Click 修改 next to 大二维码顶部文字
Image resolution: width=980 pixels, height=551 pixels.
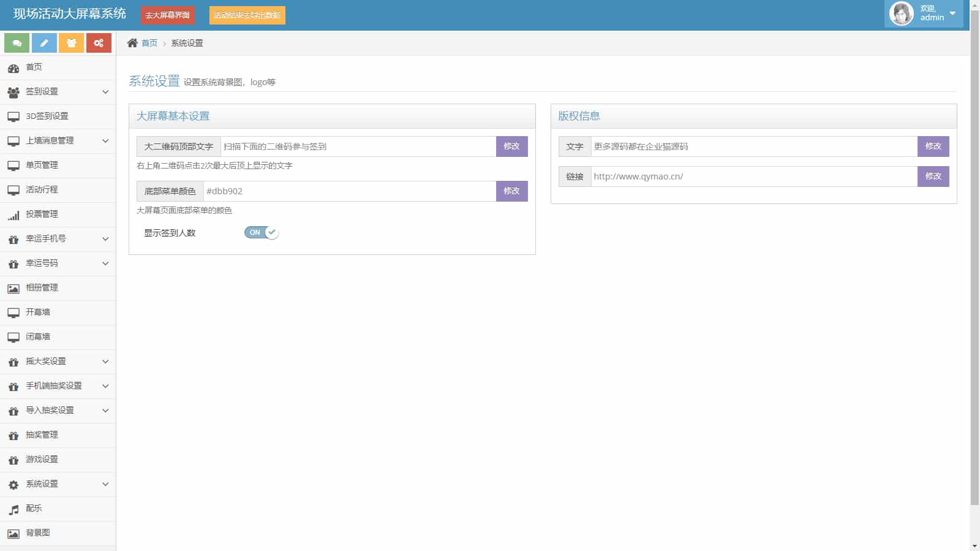click(x=511, y=146)
